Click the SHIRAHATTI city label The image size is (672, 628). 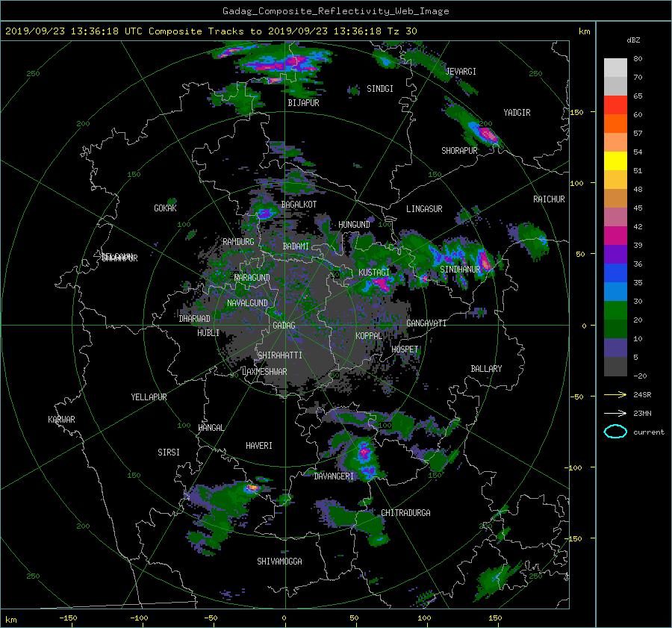pos(280,355)
